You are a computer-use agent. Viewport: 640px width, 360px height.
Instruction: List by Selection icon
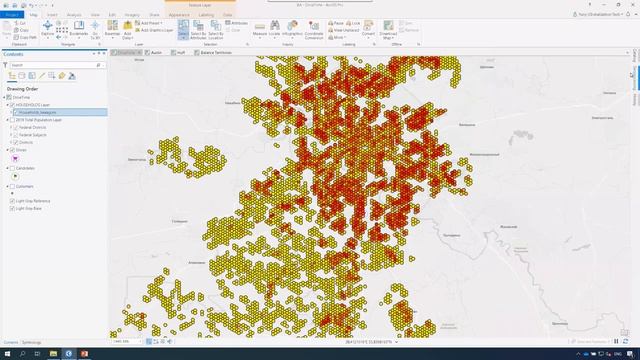(x=32, y=76)
